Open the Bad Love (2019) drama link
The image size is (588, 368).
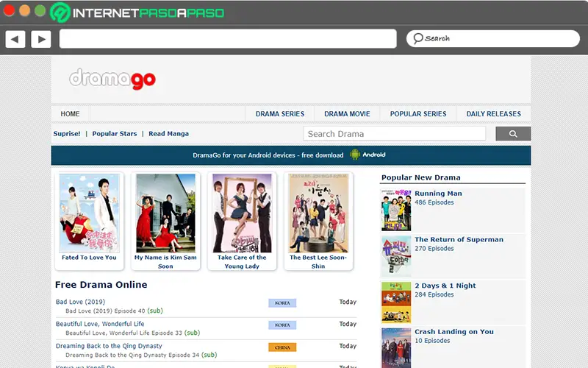click(80, 302)
